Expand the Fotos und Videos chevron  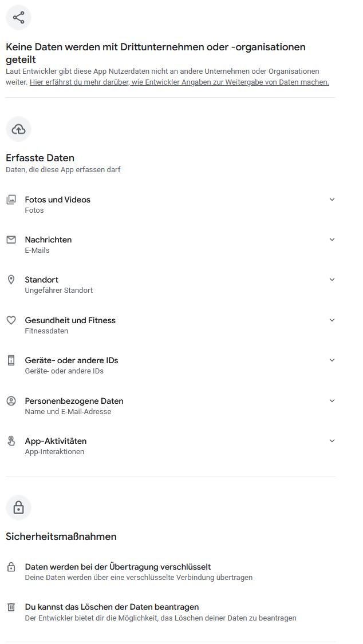[332, 200]
